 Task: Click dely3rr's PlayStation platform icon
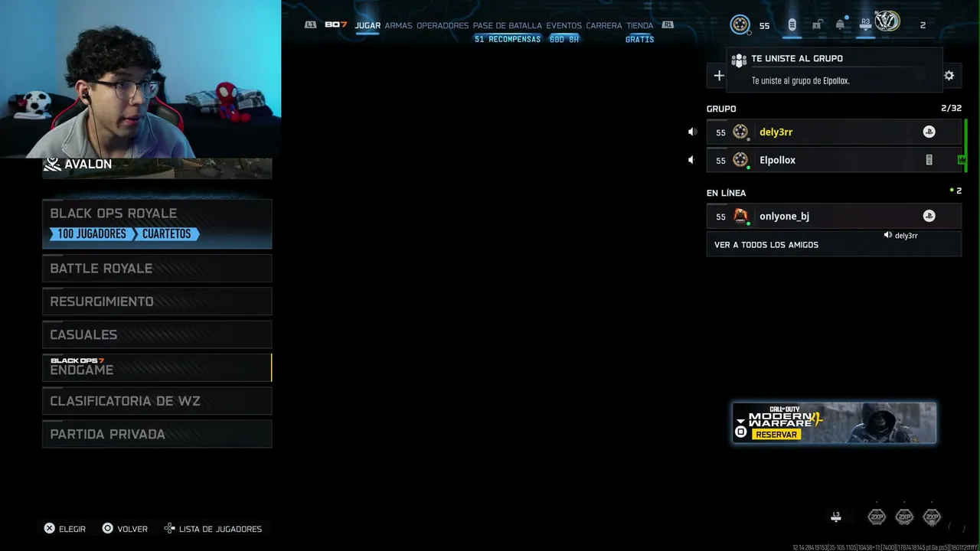pos(929,132)
